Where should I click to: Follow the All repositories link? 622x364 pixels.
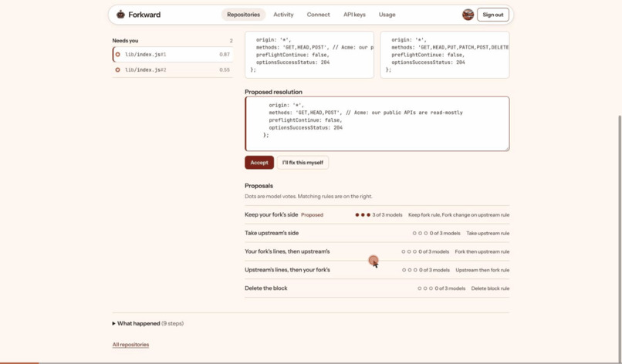coord(130,345)
